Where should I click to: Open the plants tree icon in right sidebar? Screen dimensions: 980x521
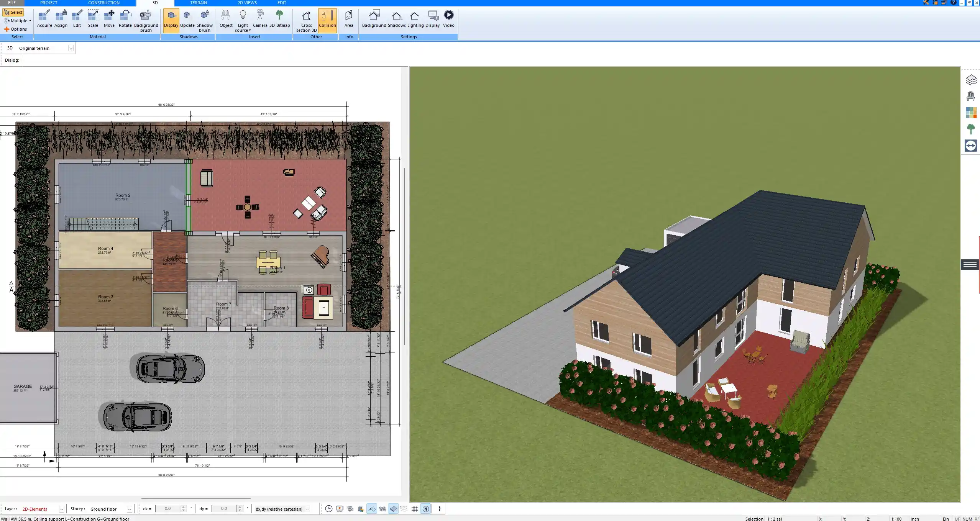coord(970,129)
